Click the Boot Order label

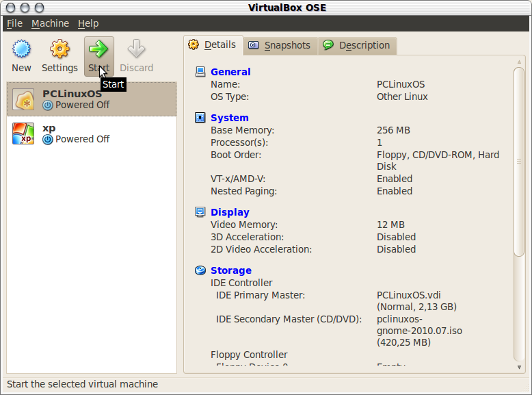tap(236, 155)
